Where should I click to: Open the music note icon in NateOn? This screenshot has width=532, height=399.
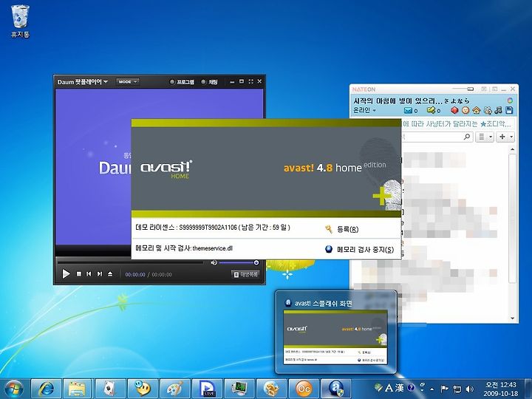[498, 110]
